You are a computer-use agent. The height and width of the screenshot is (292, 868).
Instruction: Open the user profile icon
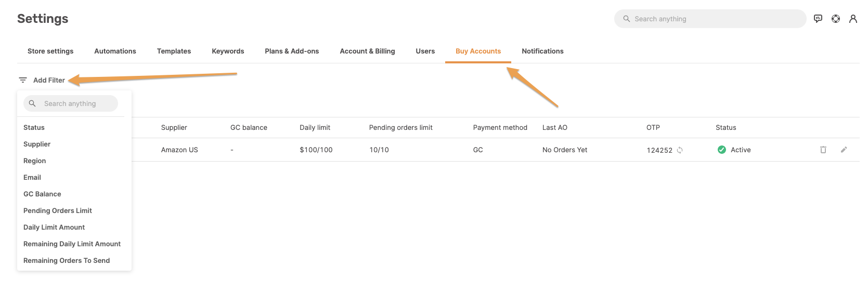click(853, 19)
